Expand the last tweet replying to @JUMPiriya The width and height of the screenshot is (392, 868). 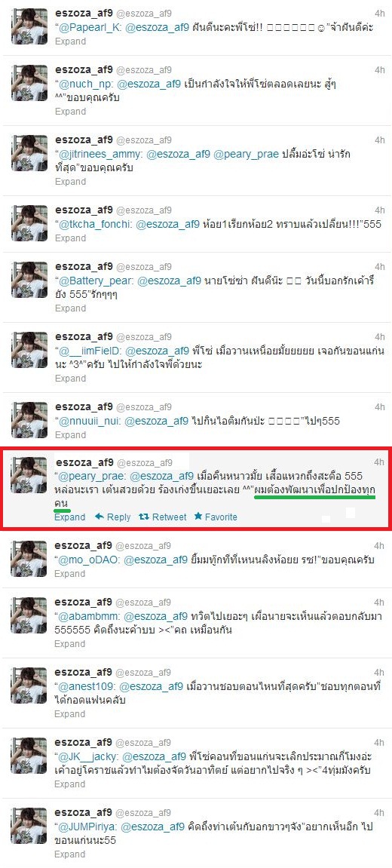click(70, 854)
